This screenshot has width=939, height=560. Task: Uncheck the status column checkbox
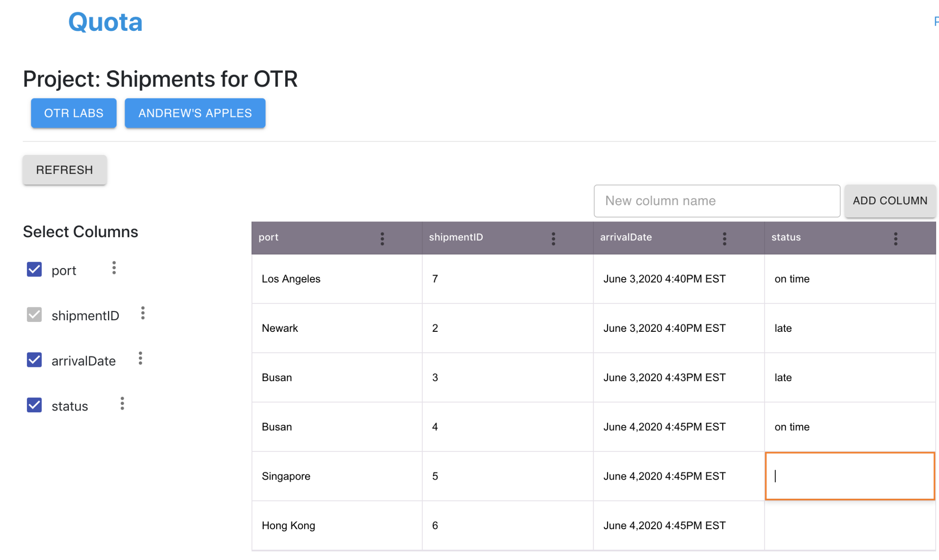point(34,405)
